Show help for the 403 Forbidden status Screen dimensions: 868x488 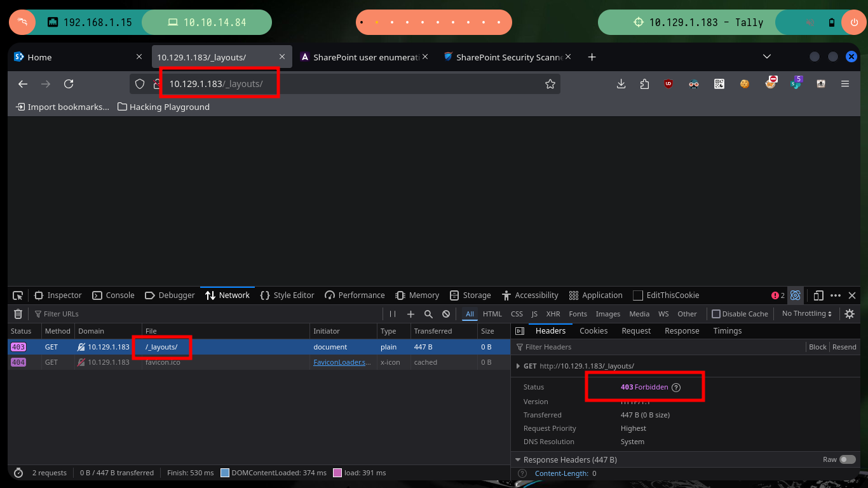[676, 388]
